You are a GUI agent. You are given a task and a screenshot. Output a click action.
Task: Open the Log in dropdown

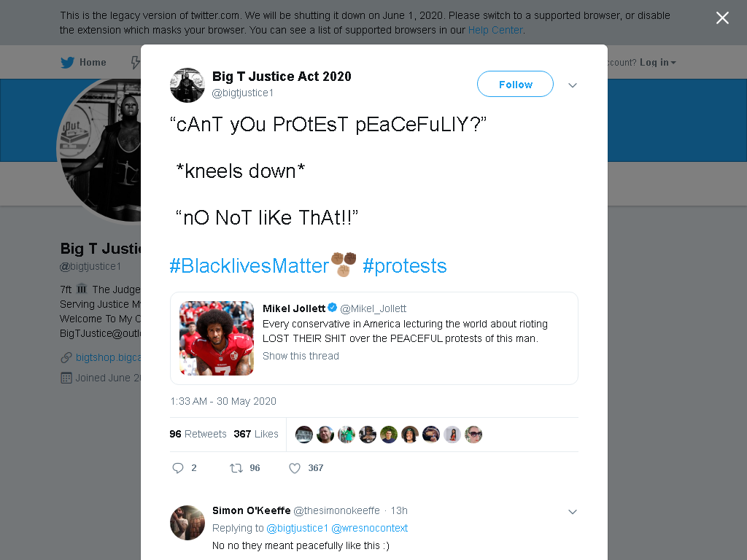657,63
